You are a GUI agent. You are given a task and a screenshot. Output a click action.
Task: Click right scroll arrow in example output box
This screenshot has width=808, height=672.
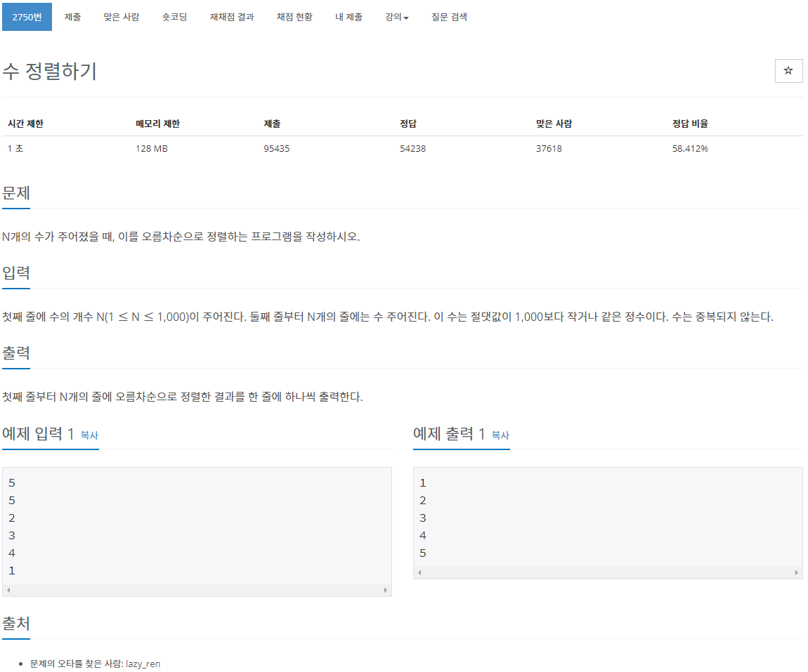click(x=797, y=573)
